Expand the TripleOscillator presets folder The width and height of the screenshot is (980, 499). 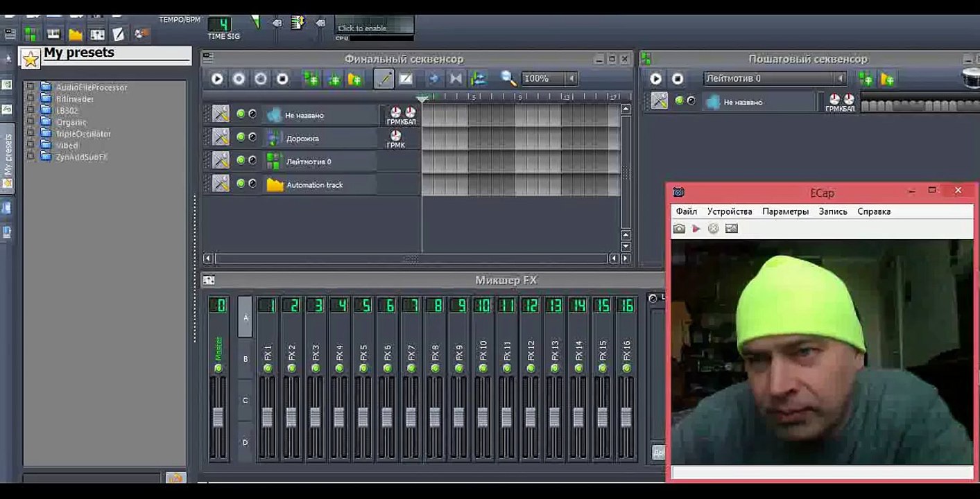pos(30,134)
